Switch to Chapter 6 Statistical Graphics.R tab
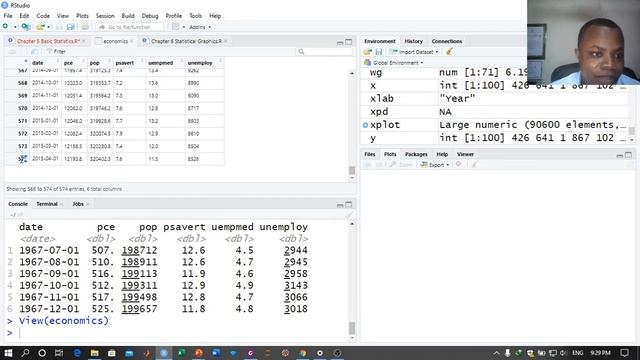Image resolution: width=640 pixels, height=360 pixels. point(186,41)
